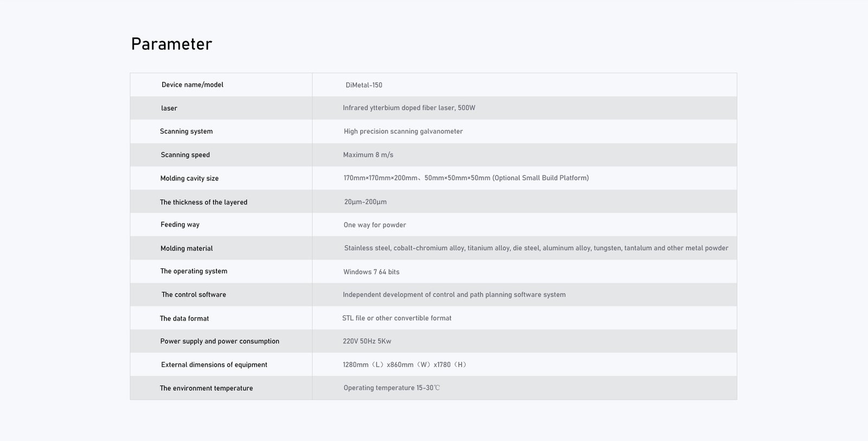Click the laser row label

169,108
